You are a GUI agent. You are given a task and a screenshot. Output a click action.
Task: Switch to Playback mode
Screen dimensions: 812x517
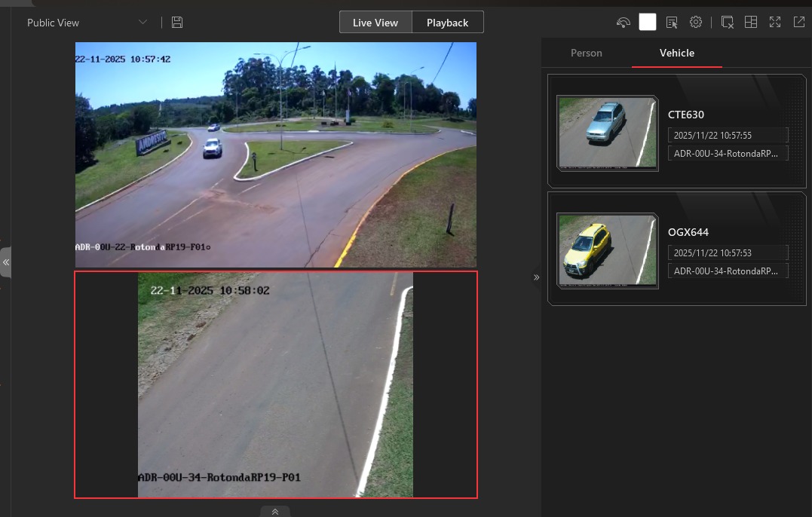click(447, 23)
